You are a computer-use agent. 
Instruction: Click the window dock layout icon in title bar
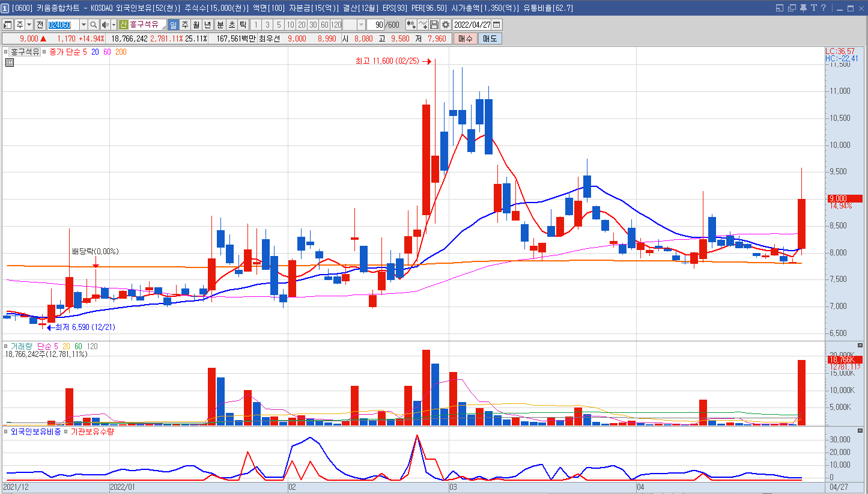[x=779, y=8]
